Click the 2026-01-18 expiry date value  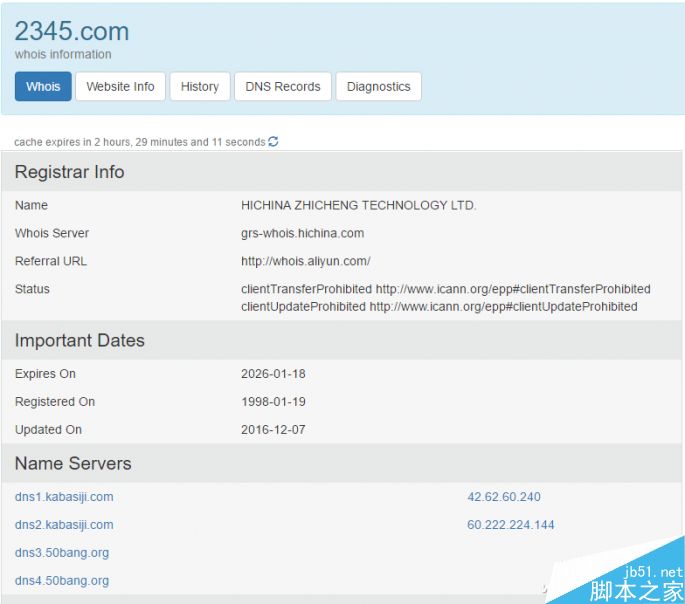[272, 374]
